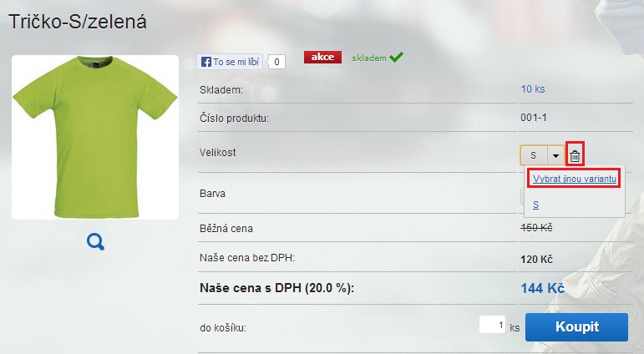644x354 pixels.
Task: Choose the 'S' option in the list
Action: [x=535, y=205]
